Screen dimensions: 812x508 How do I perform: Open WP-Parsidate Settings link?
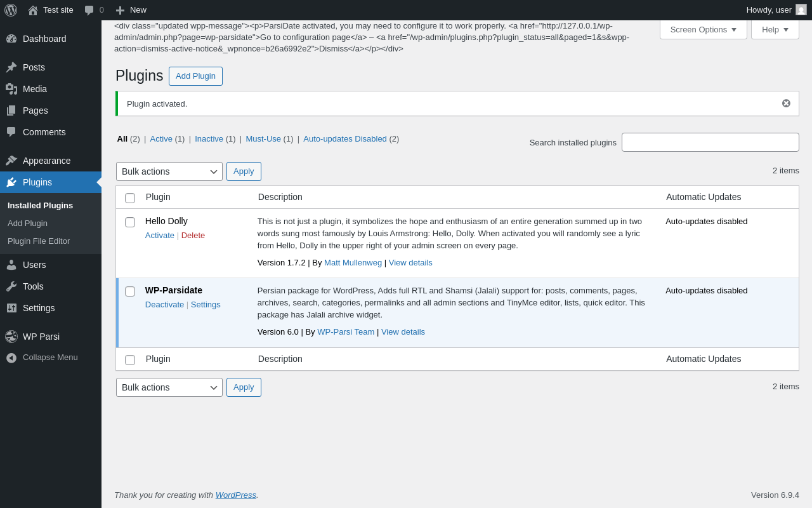click(x=206, y=305)
